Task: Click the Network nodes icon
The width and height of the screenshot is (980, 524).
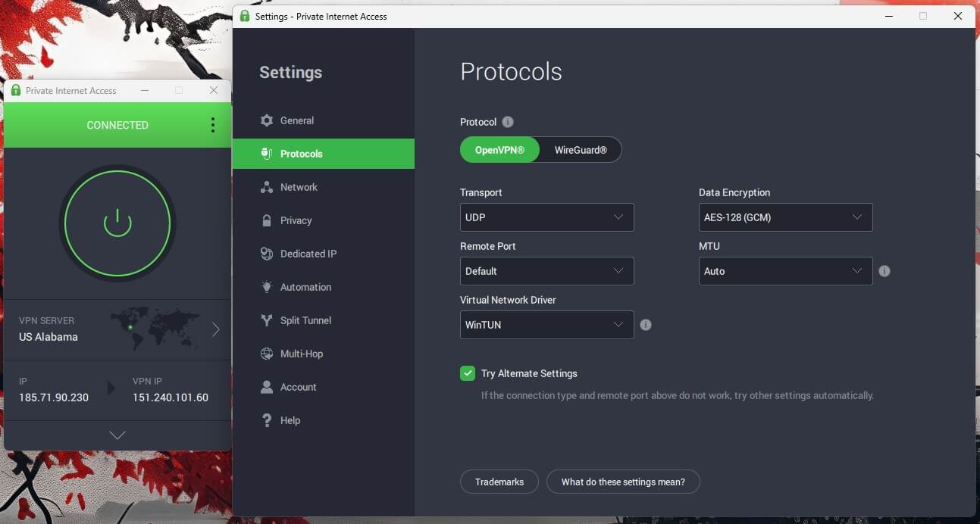Action: pyautogui.click(x=266, y=187)
